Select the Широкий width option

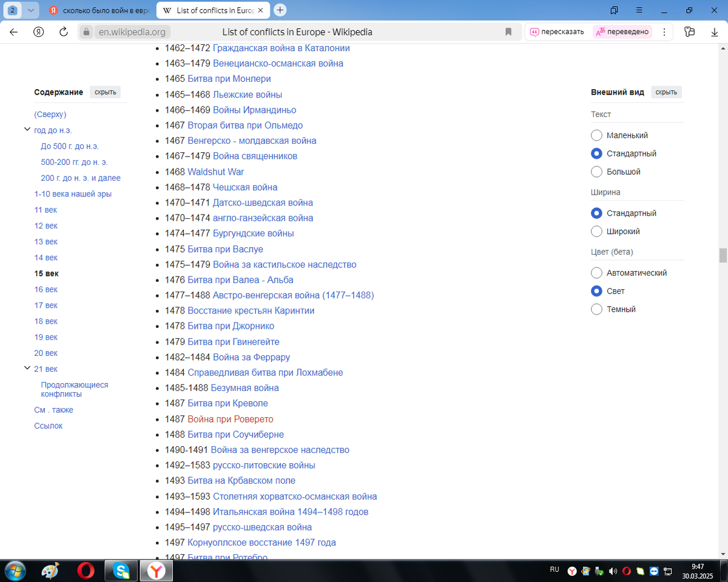596,232
